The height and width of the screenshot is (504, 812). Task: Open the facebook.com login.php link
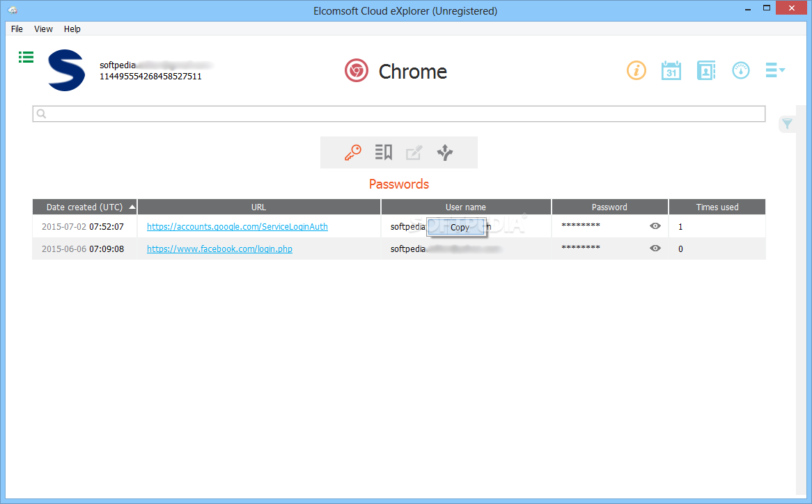219,249
